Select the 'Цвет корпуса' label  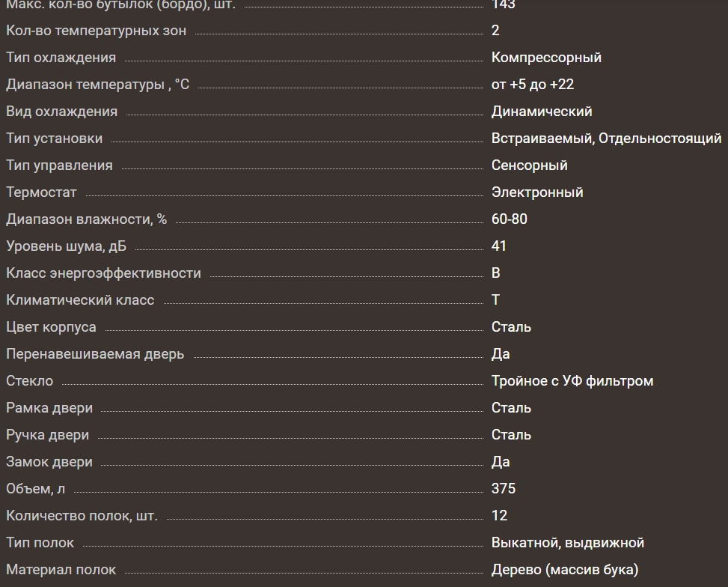click(51, 327)
